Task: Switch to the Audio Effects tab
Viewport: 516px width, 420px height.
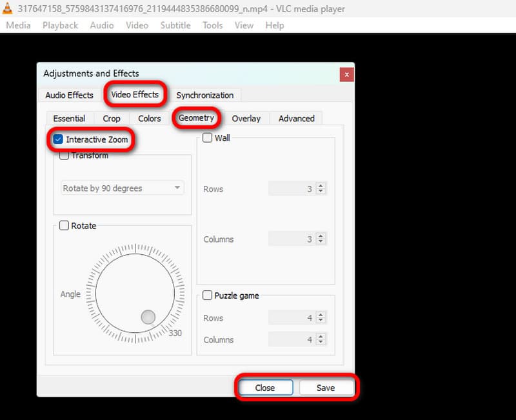Action: [69, 95]
